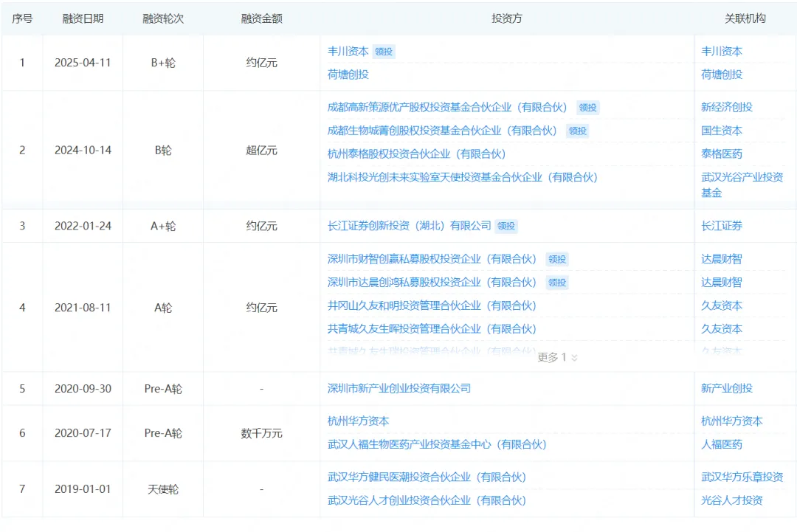Click the 领投 badge beside 长江证券创新投资

coord(506,226)
